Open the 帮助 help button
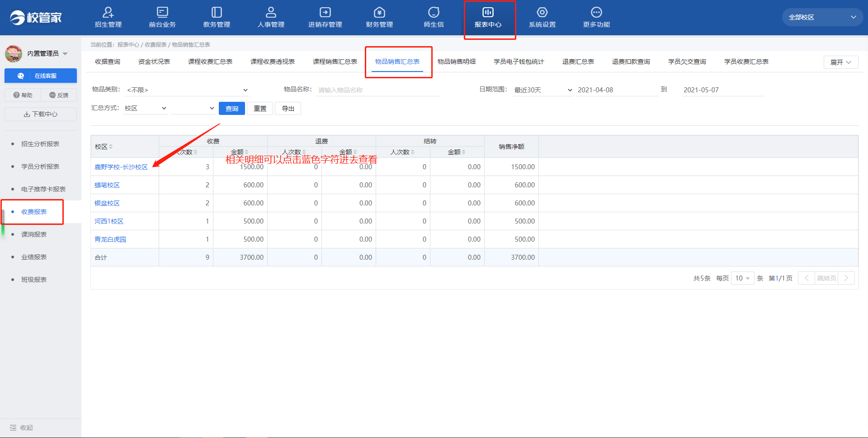Screen dimensions: 868x438 coord(23,95)
